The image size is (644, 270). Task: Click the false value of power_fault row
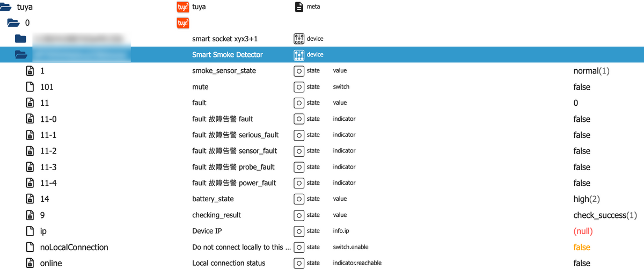click(582, 183)
